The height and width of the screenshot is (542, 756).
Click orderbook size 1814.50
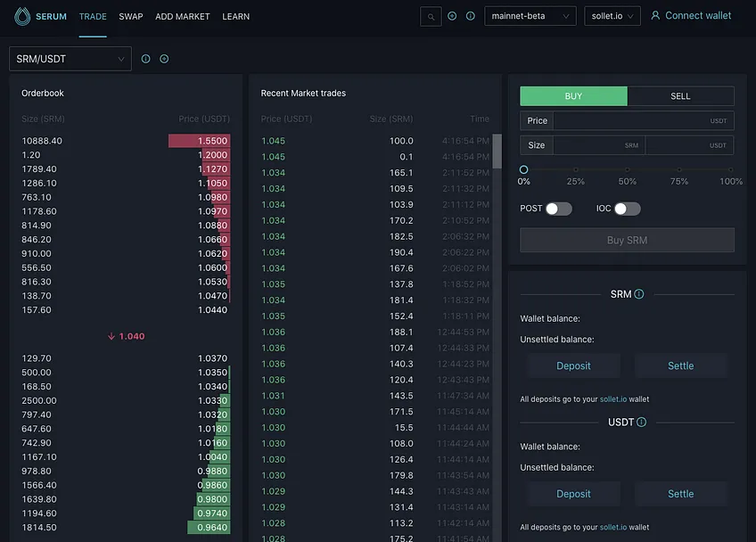(x=39, y=528)
